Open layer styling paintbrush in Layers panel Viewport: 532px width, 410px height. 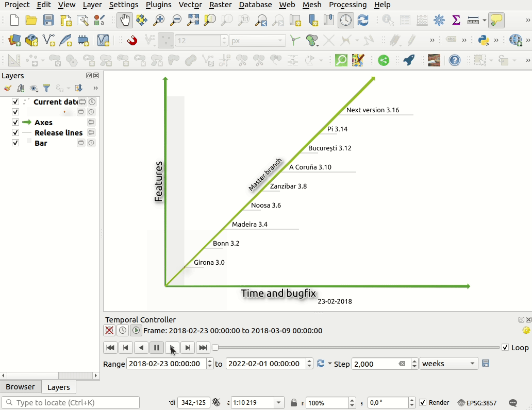tap(7, 89)
